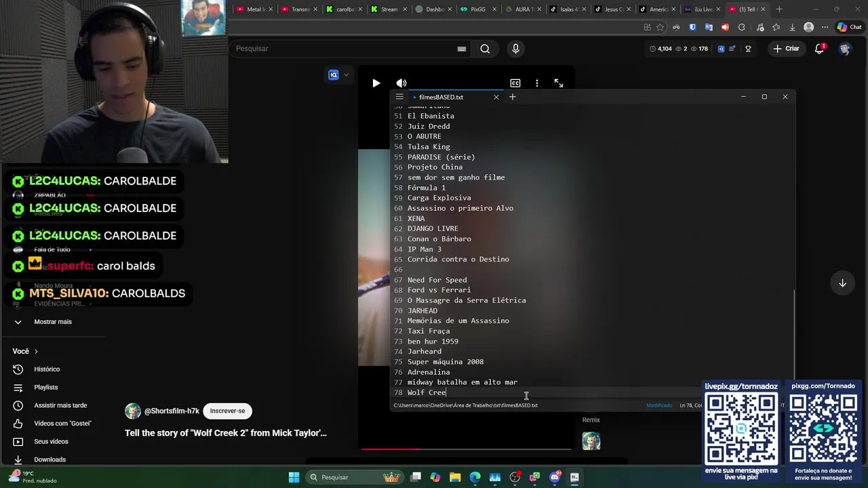The width and height of the screenshot is (868, 488).
Task: Open the on-screen keyboard icon in search
Action: [462, 49]
